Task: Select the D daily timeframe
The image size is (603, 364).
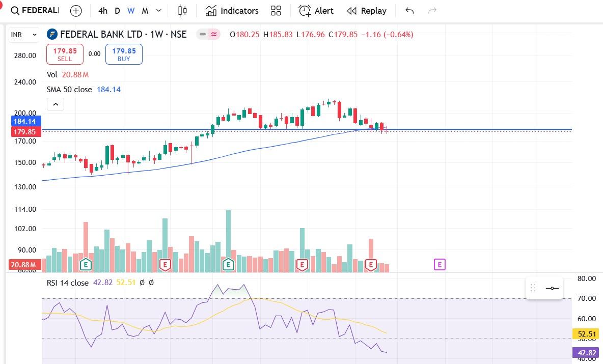Action: 117,11
